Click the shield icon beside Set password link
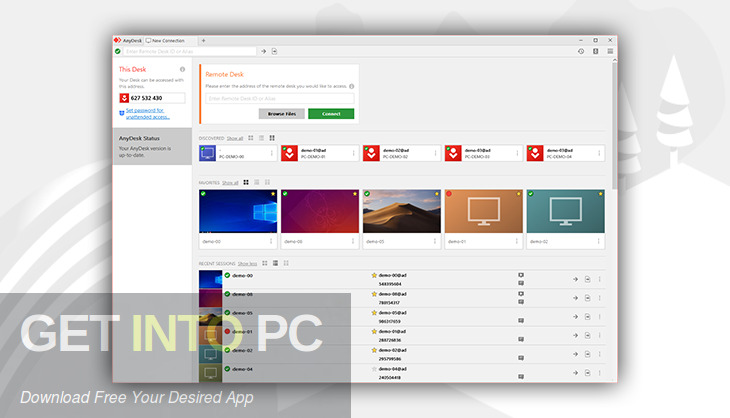Screen dimensions: 730x418 [x=122, y=113]
